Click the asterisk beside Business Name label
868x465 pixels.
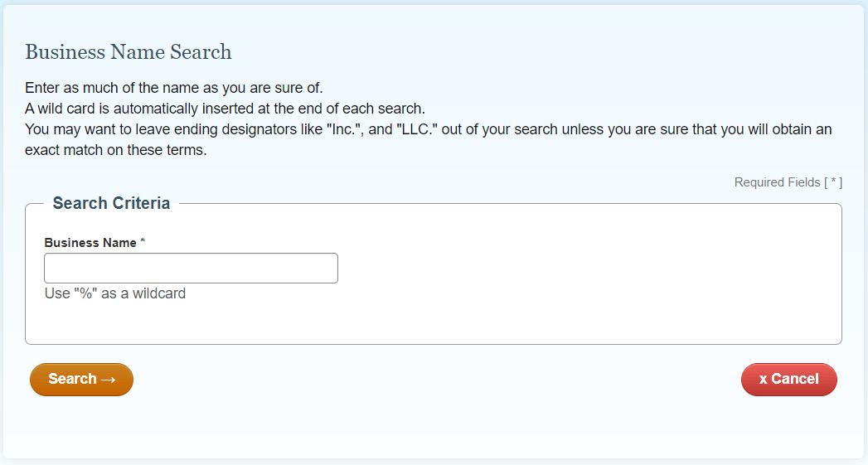pos(143,242)
